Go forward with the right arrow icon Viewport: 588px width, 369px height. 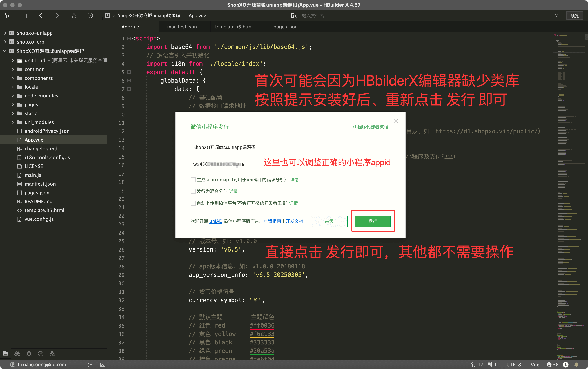click(x=57, y=16)
